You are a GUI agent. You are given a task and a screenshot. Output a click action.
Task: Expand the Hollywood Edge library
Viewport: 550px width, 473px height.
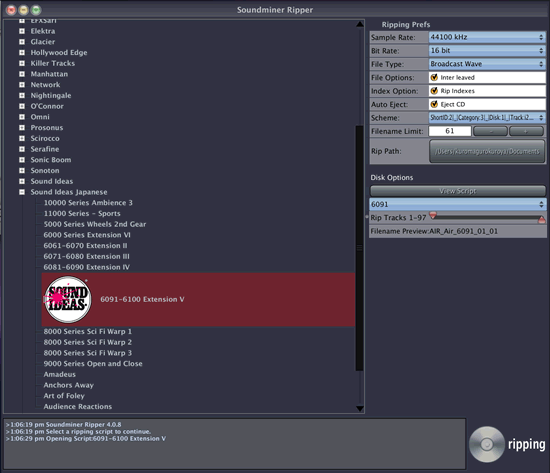[x=22, y=53]
